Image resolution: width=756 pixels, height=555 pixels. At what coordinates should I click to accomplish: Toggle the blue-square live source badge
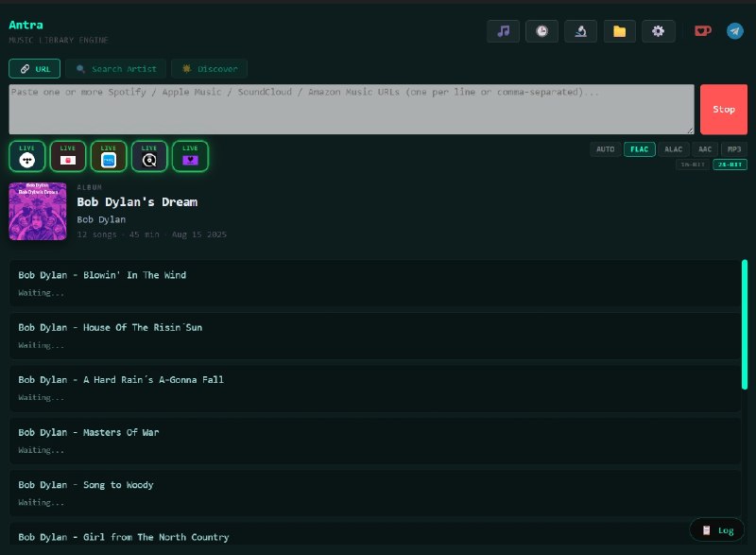pyautogui.click(x=109, y=156)
